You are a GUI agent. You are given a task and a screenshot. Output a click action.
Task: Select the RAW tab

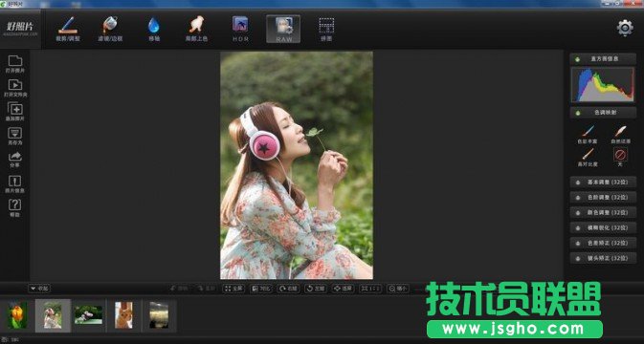283,29
